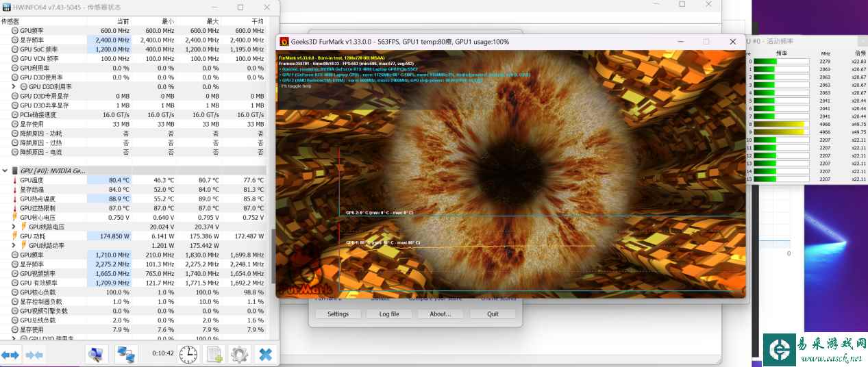Click FurMark app icon in title bar
This screenshot has height=367, width=868.
pyautogui.click(x=284, y=42)
